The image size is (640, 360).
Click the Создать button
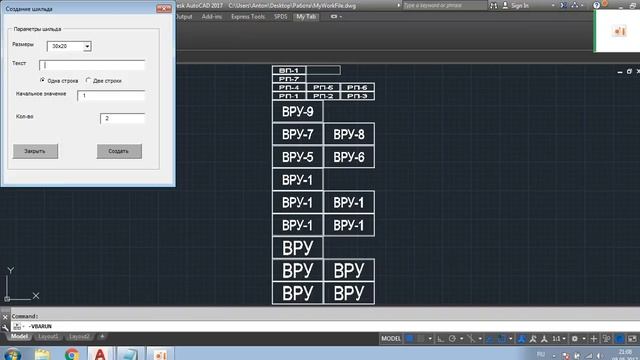coord(119,151)
